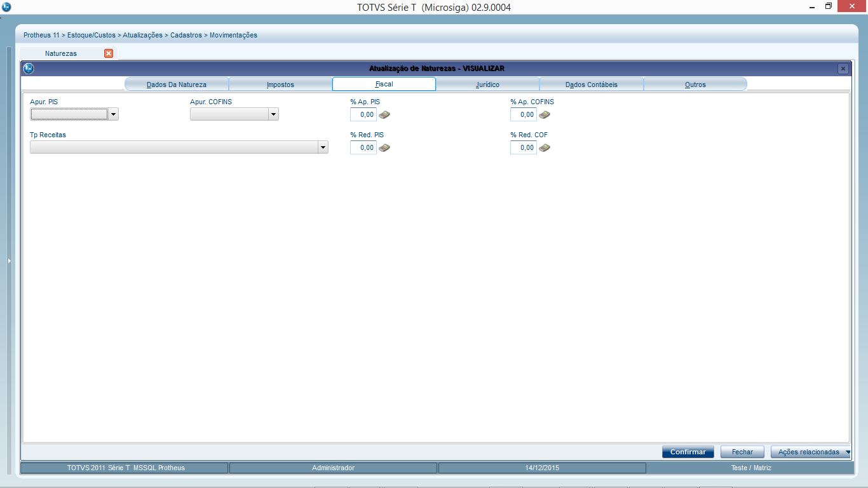This screenshot has width=868, height=488.
Task: Click the Apur. PIS label
Action: (44, 102)
